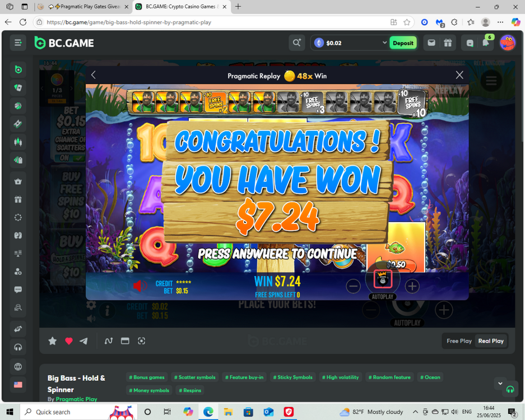Click the gift box icon in sidebar
The height and width of the screenshot is (420, 525).
[18, 199]
